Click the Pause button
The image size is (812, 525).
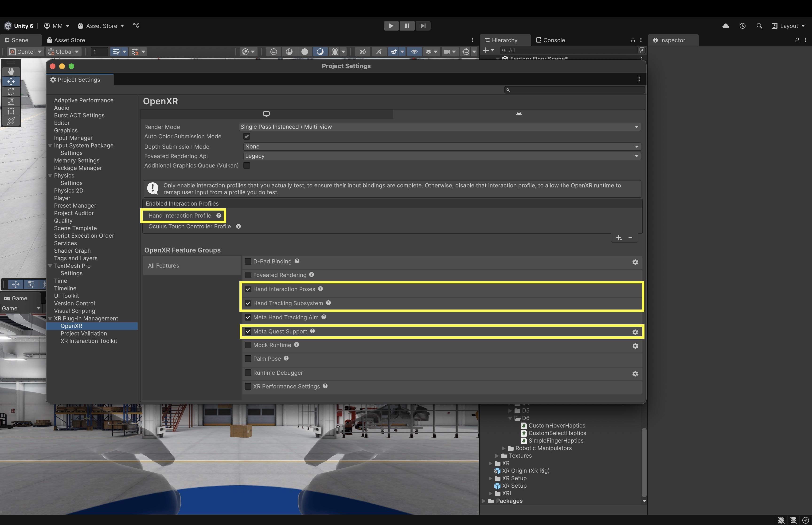tap(407, 26)
